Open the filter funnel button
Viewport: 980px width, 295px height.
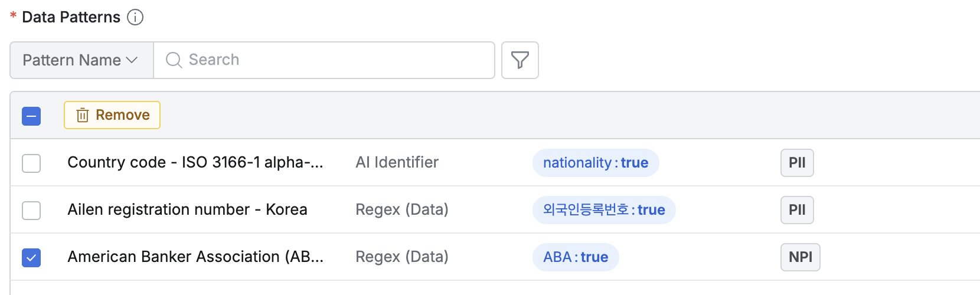[520, 60]
